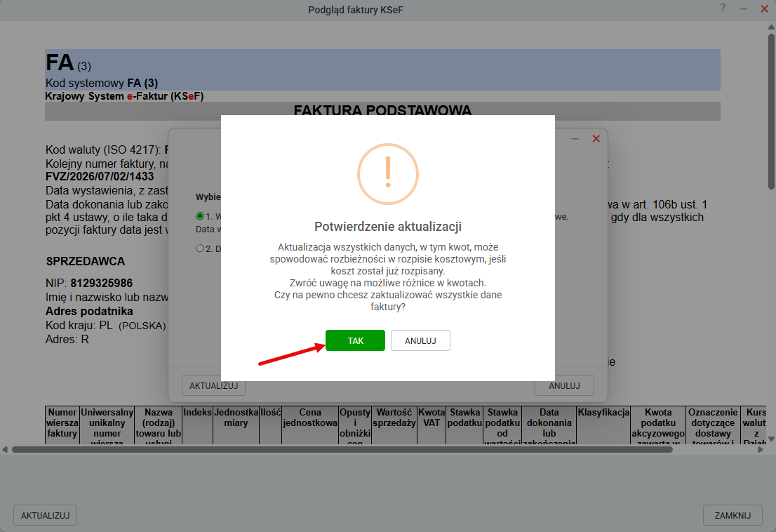Viewport: 776px width, 532px height.
Task: Click the vertical scrollbar thumb
Action: click(771, 112)
